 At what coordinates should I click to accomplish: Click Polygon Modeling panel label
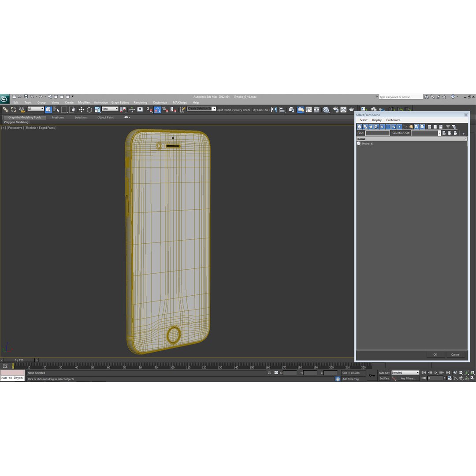click(x=16, y=122)
